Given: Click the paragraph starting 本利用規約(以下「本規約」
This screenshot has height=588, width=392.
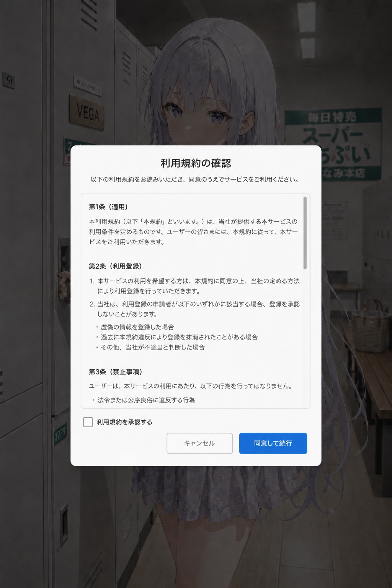Looking at the screenshot, I should pyautogui.click(x=193, y=232).
